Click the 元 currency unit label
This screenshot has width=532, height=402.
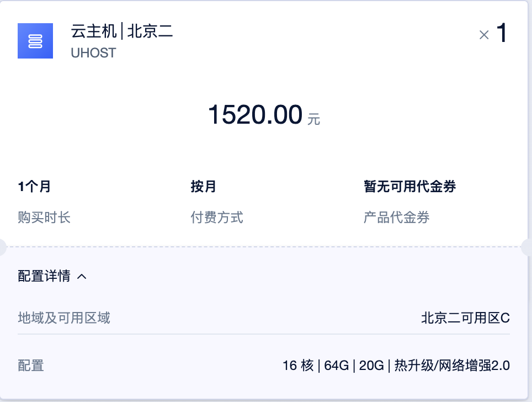(314, 119)
